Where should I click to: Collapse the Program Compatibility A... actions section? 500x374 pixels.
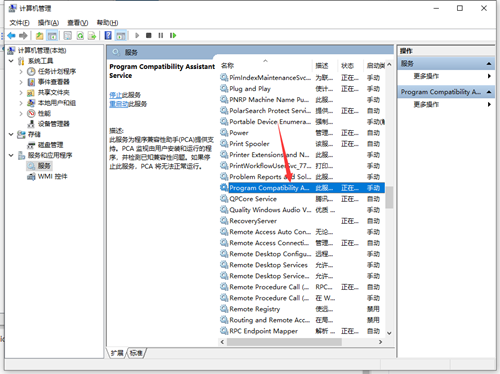[489, 92]
